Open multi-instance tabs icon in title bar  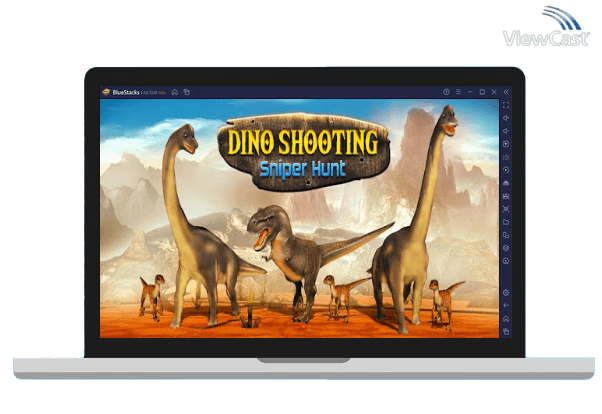[187, 92]
